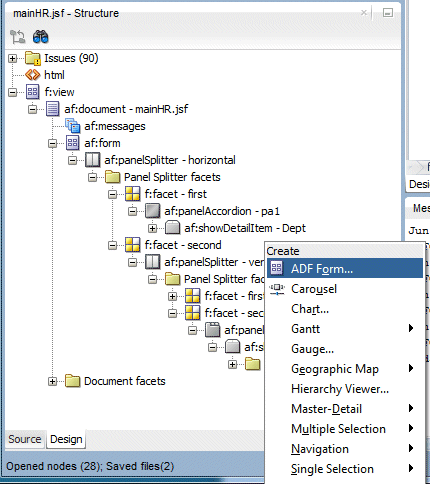Click the vertical af:panelSplitter icon

tap(152, 262)
